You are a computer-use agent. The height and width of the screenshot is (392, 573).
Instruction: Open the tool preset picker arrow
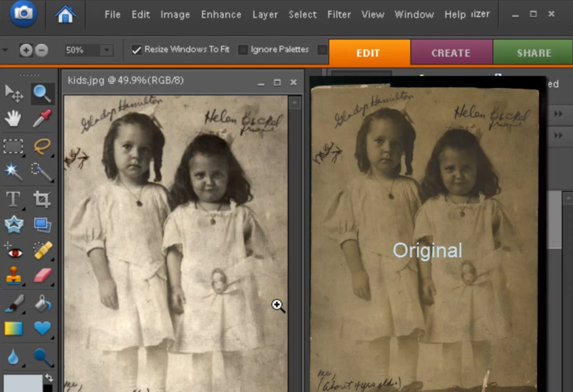point(5,50)
